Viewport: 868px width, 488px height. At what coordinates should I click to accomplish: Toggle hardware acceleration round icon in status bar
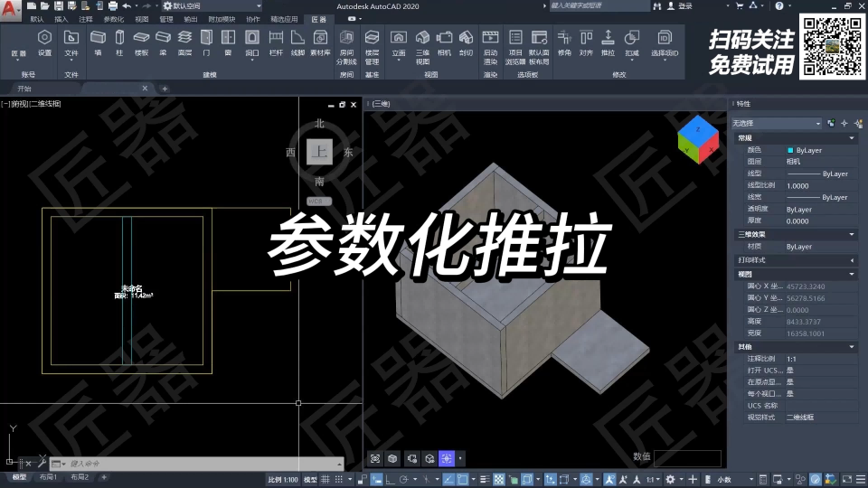pos(816,479)
